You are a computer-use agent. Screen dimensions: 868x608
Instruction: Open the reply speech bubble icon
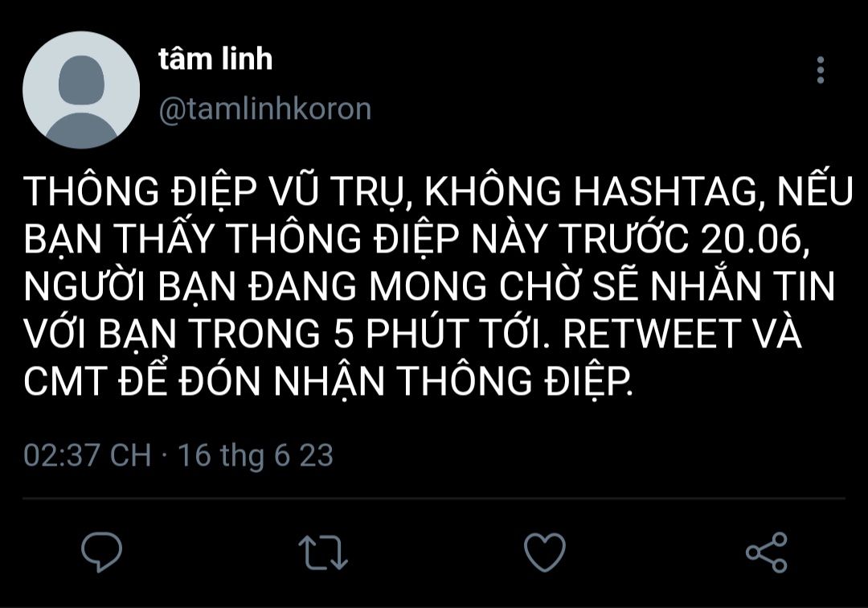[x=101, y=552]
